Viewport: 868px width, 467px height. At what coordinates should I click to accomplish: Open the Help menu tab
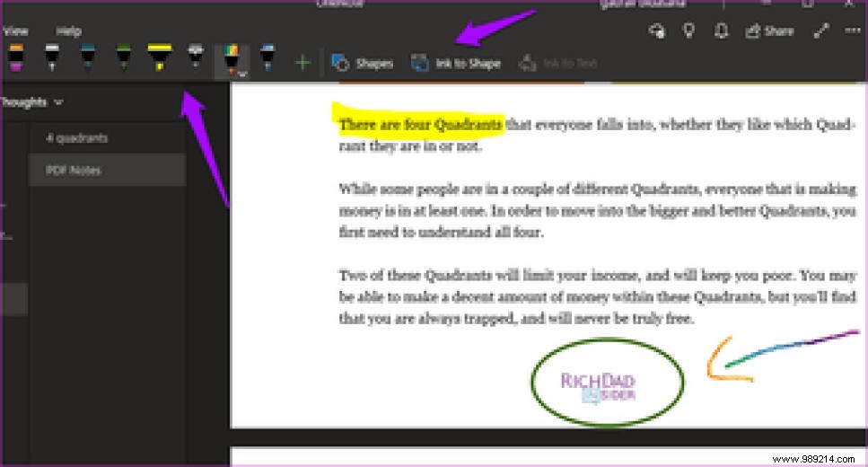[x=68, y=31]
